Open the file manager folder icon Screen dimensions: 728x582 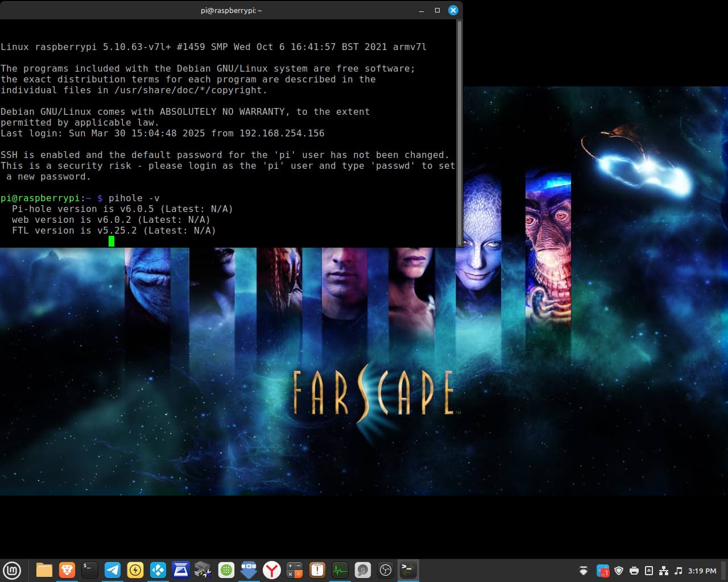44,570
